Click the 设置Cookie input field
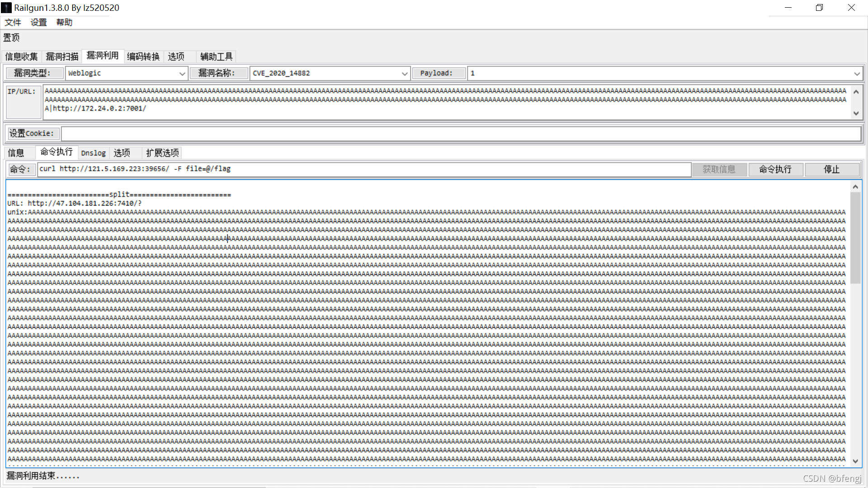 pos(461,134)
